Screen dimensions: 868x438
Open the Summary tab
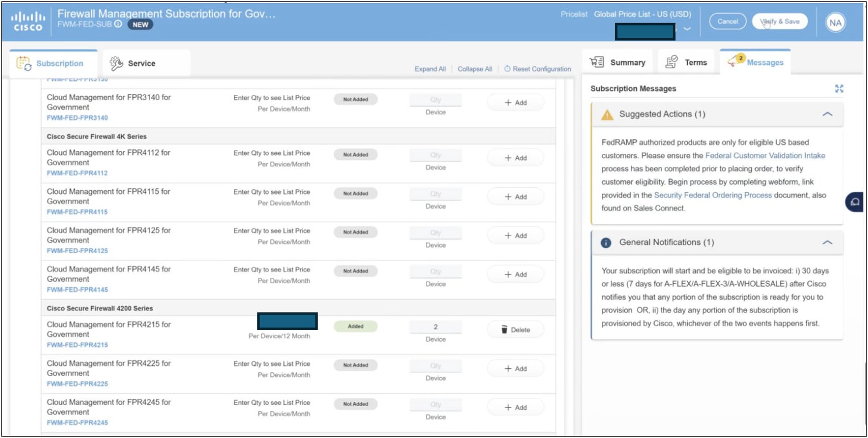[x=617, y=62]
